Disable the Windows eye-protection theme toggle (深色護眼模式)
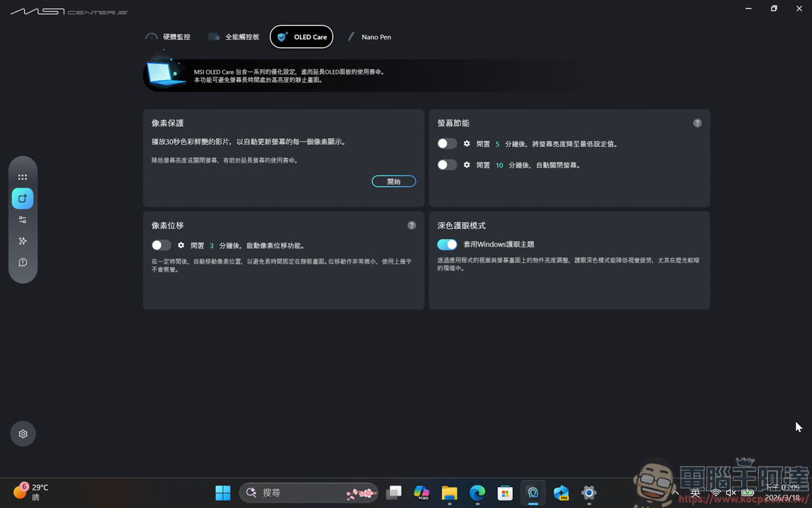 [x=447, y=245]
